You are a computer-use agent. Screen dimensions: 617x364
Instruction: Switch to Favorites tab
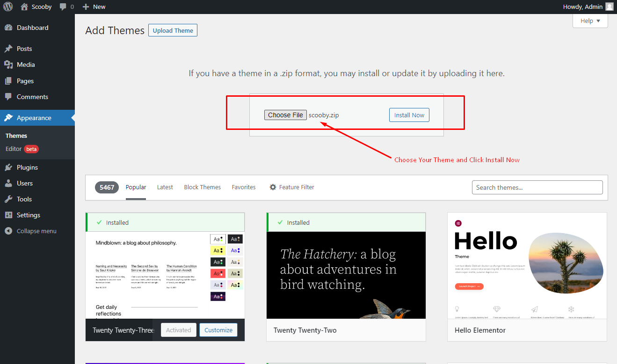coord(244,187)
